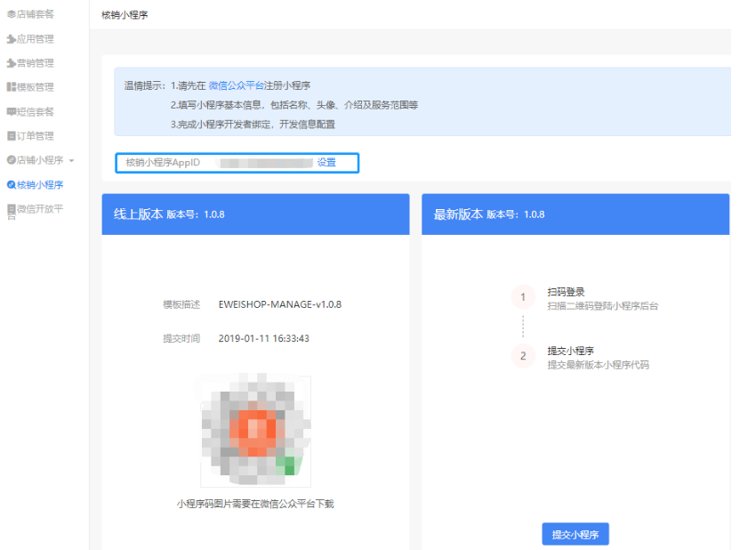Click the 店铺小程序 circular icon
The width and height of the screenshot is (756, 550).
pyautogui.click(x=11, y=160)
